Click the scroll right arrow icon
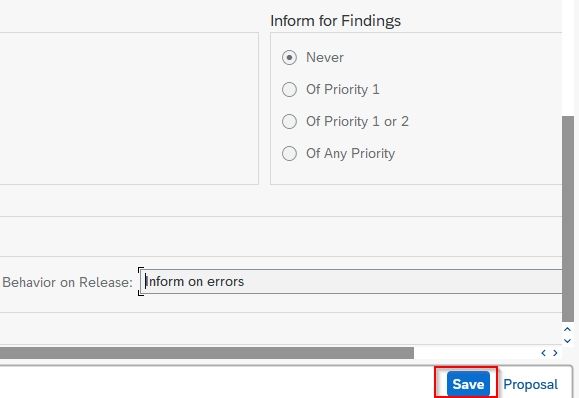 coord(555,353)
